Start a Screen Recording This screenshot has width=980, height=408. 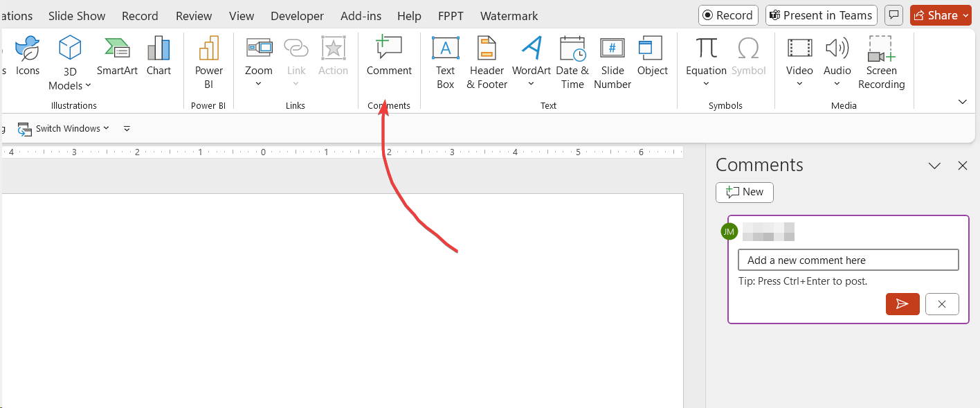click(881, 64)
